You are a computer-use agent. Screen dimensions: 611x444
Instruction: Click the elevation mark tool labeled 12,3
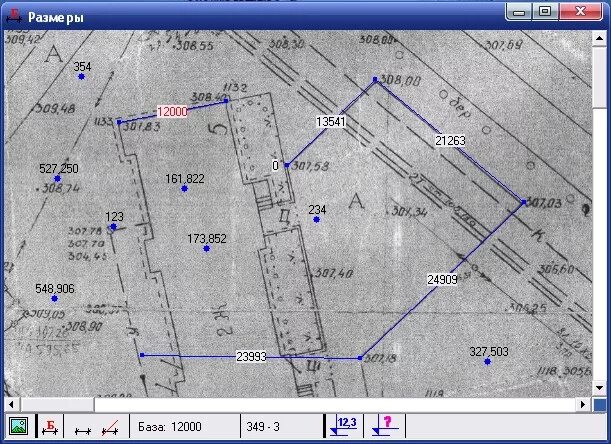tap(344, 426)
